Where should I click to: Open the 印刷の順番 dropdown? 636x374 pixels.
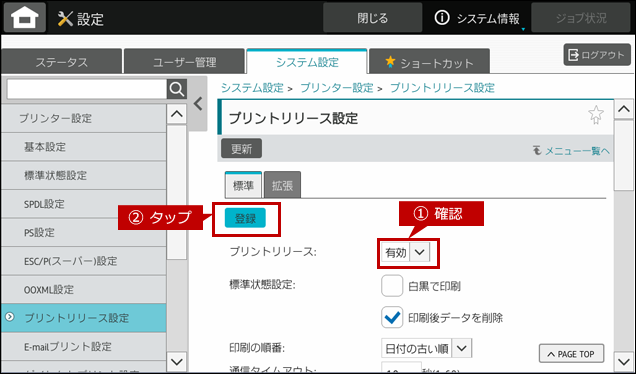click(426, 348)
